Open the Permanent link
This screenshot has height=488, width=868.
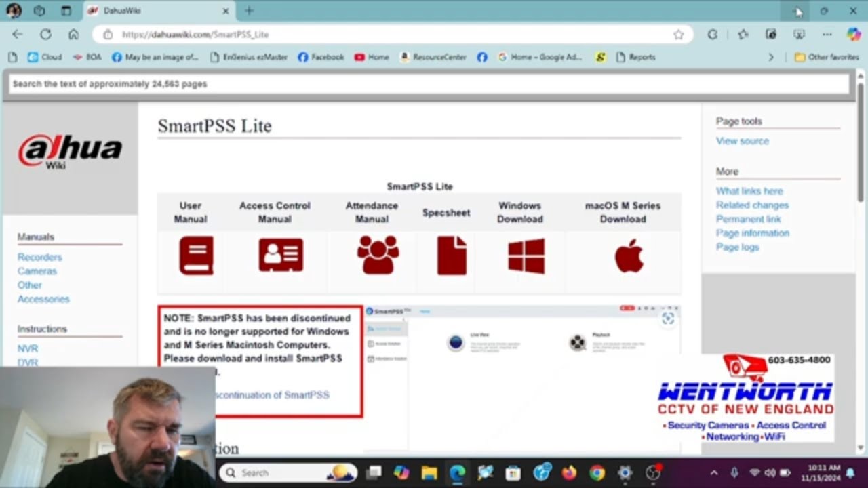click(749, 219)
